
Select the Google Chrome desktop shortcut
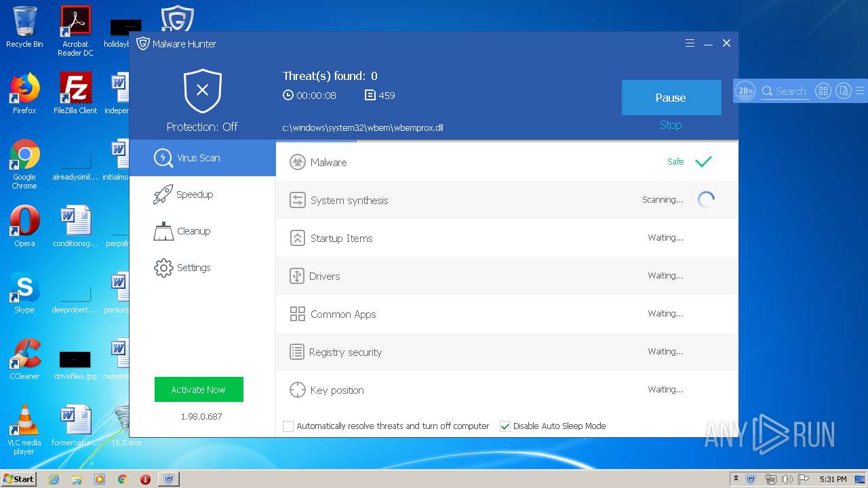pyautogui.click(x=24, y=164)
